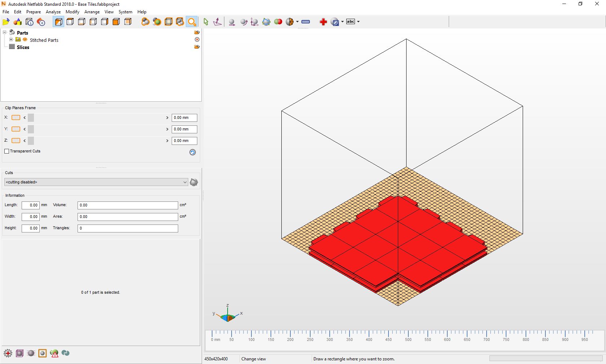
Task: Select the Rotate Part tool
Action: [x=243, y=22]
